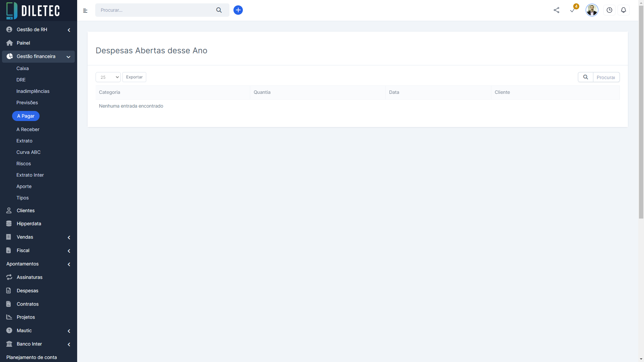Focus the top Procurar search field
Image resolution: width=644 pixels, height=362 pixels.
(154, 10)
